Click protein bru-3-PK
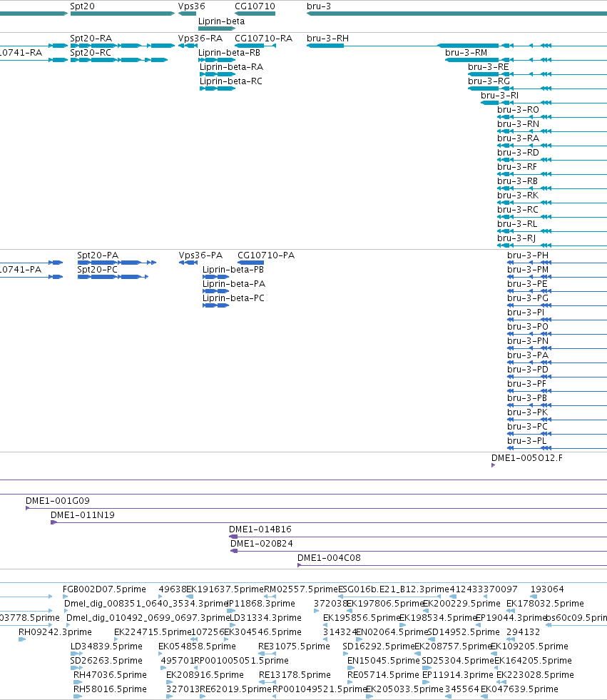Screen dimensions: 607x700 pos(527,412)
